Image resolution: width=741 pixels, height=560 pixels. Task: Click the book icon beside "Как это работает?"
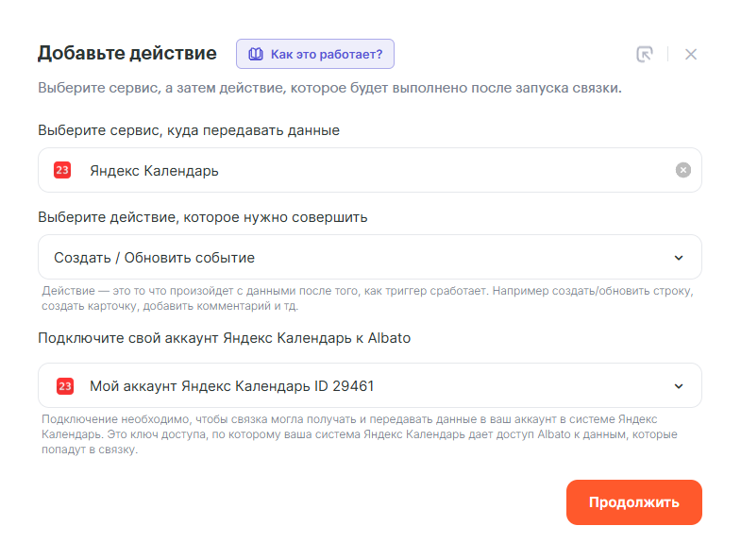(255, 54)
